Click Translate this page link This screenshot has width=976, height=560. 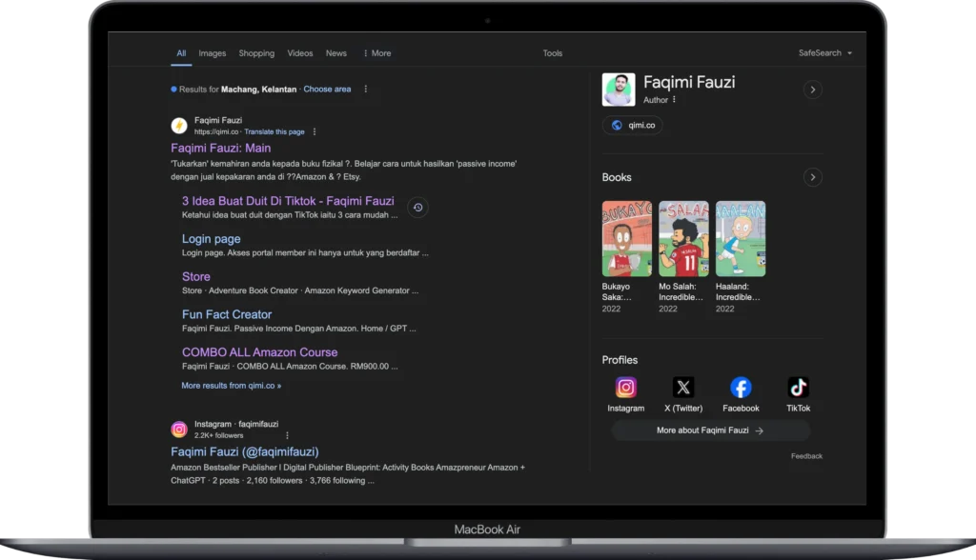coord(274,132)
